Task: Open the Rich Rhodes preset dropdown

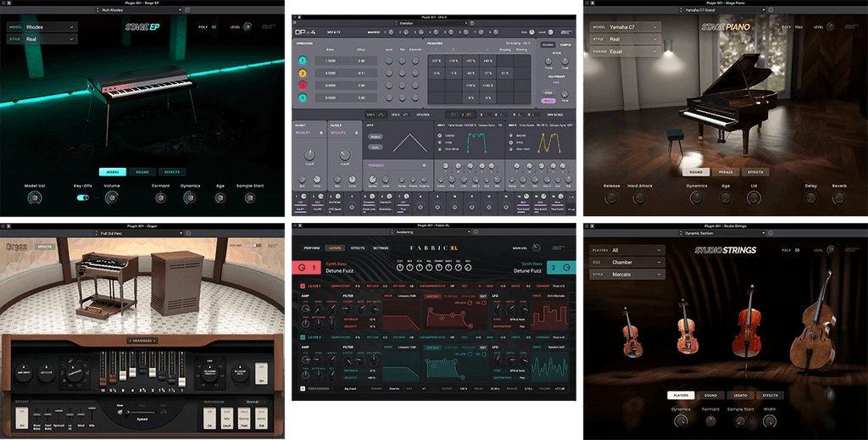Action: (x=139, y=10)
